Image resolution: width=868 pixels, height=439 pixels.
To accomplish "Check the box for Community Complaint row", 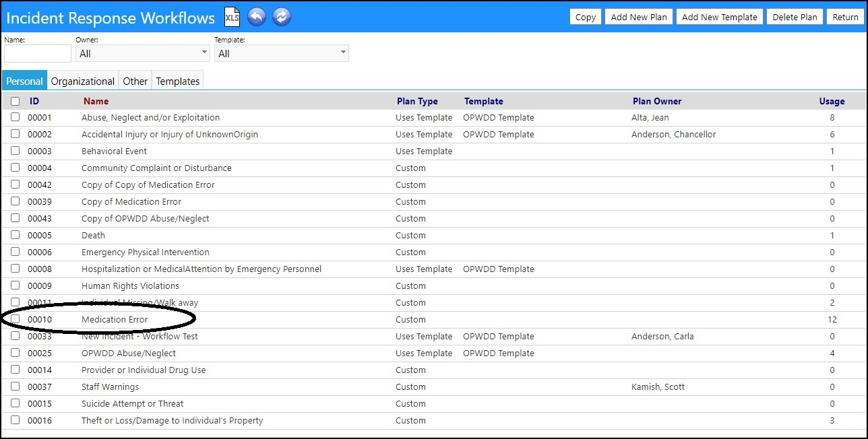I will pyautogui.click(x=15, y=168).
